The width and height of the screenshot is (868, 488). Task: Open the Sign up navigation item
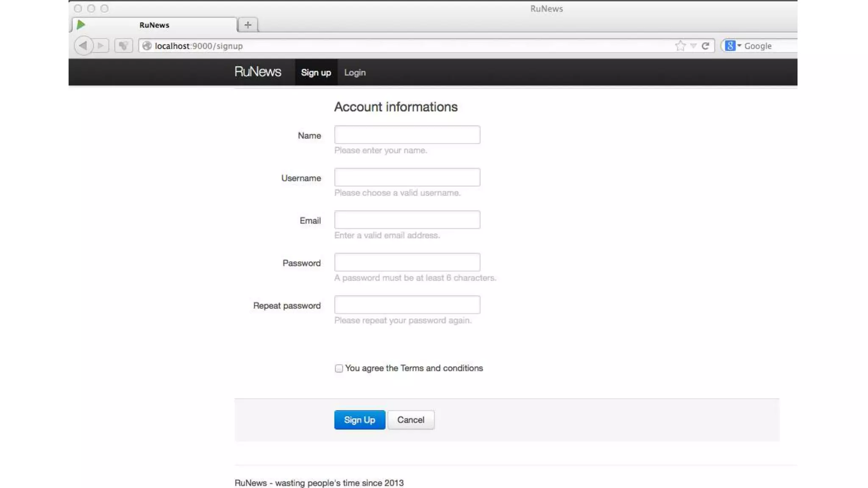pyautogui.click(x=316, y=72)
